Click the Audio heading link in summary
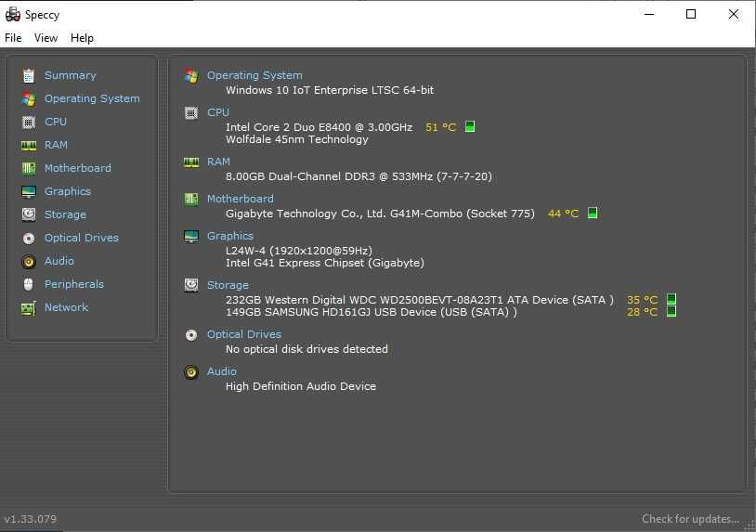Viewport: 756px width, 532px height. point(222,371)
